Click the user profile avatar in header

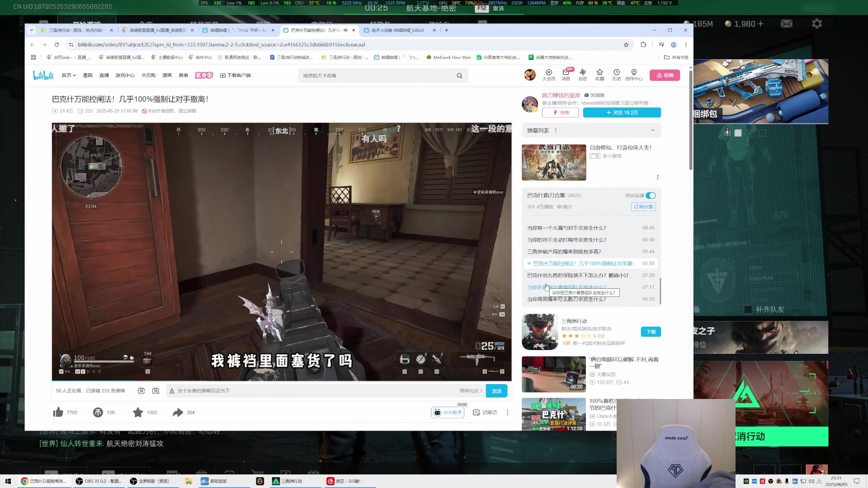pyautogui.click(x=530, y=75)
